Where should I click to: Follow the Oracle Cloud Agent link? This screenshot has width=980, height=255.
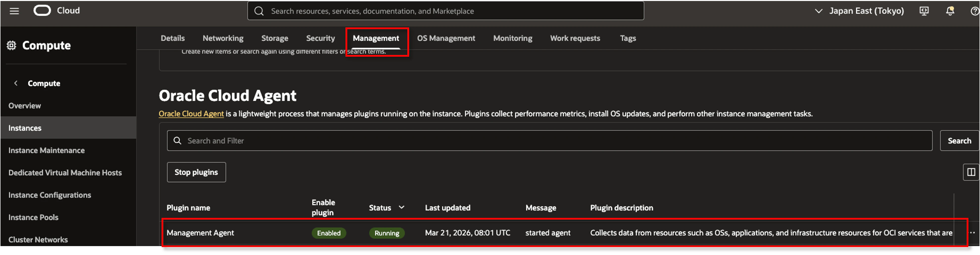191,114
